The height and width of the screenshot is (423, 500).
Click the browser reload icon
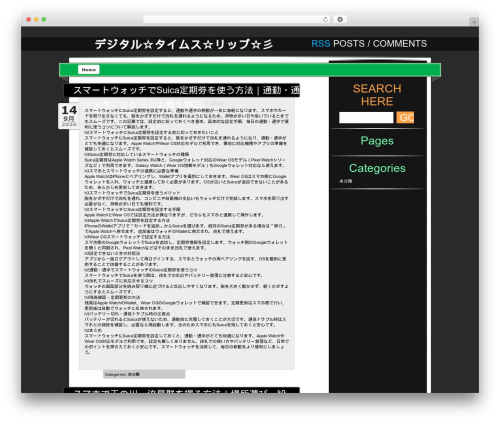point(325,19)
